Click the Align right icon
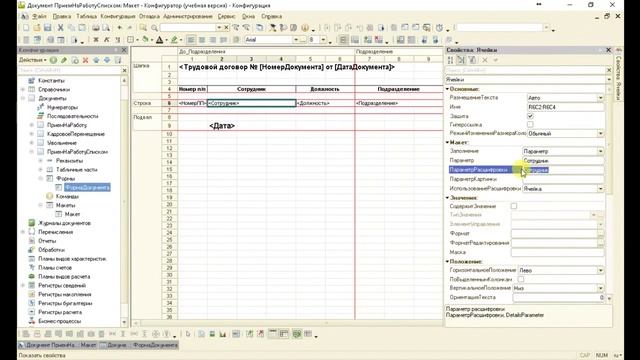This screenshot has height=360, width=640. [x=213, y=40]
